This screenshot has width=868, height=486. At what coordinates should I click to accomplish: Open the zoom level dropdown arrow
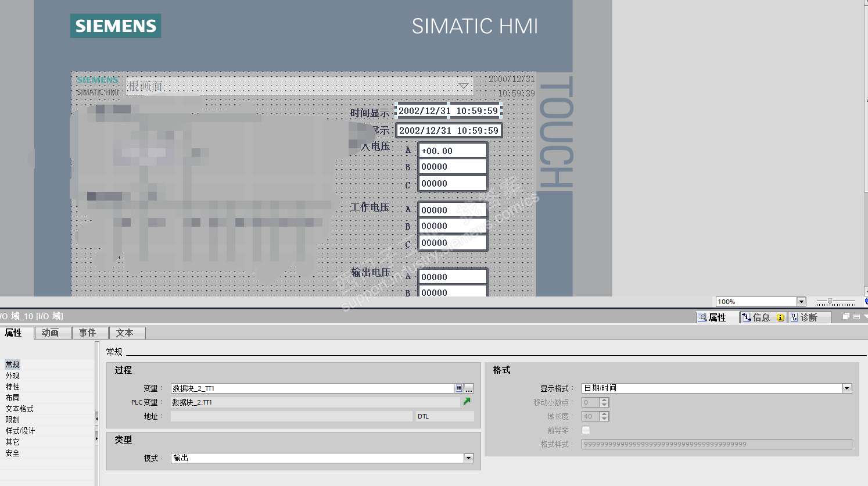(x=801, y=302)
